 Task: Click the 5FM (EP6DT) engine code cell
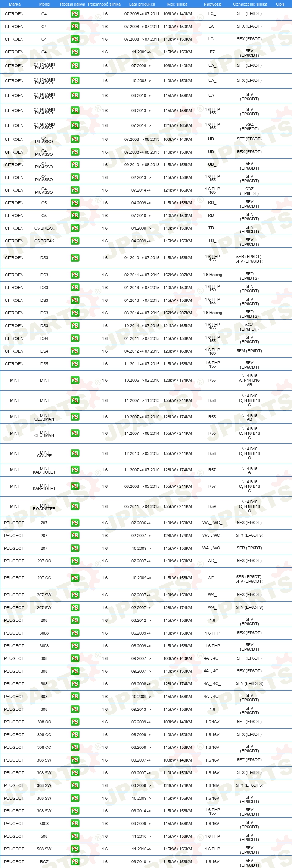click(249, 351)
